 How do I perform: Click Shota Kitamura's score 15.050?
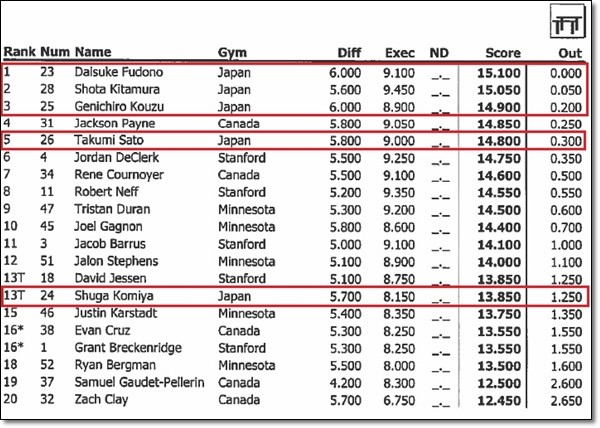pos(499,90)
